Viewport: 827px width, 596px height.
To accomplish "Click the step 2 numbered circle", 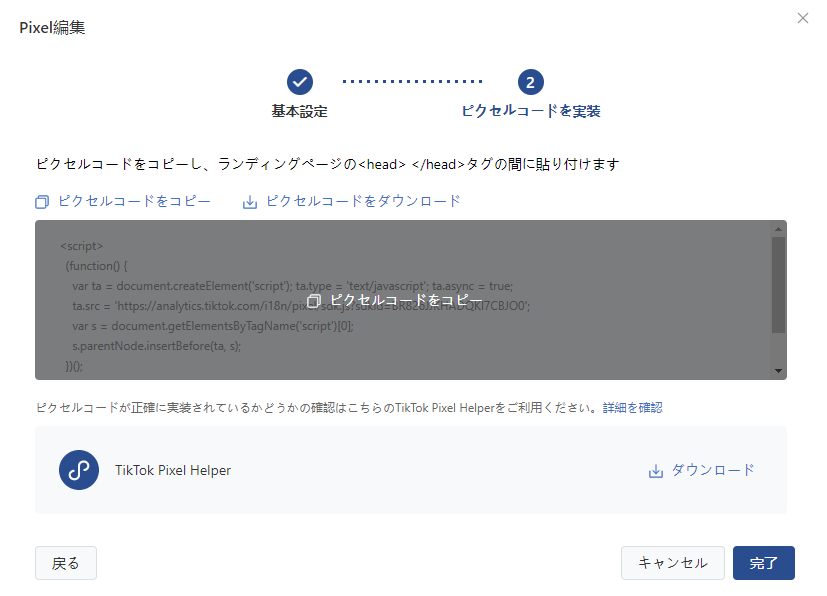I will point(530,82).
